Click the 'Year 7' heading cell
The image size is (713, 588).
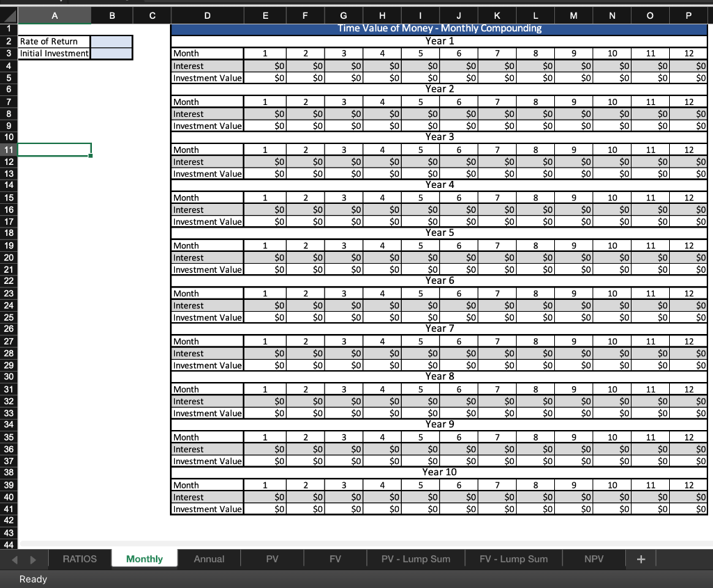coord(439,328)
